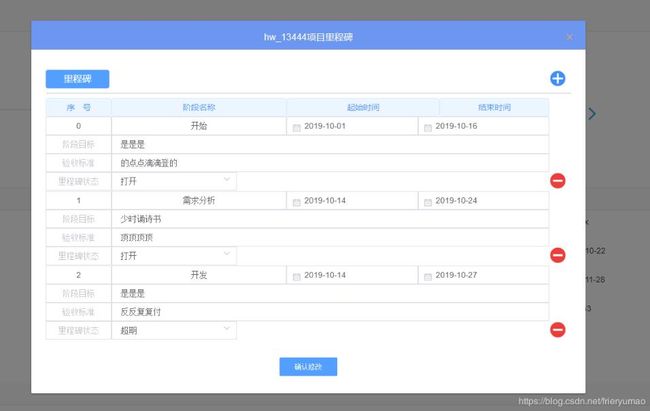
Task: Select the 里程碑 tab button
Action: (78, 79)
